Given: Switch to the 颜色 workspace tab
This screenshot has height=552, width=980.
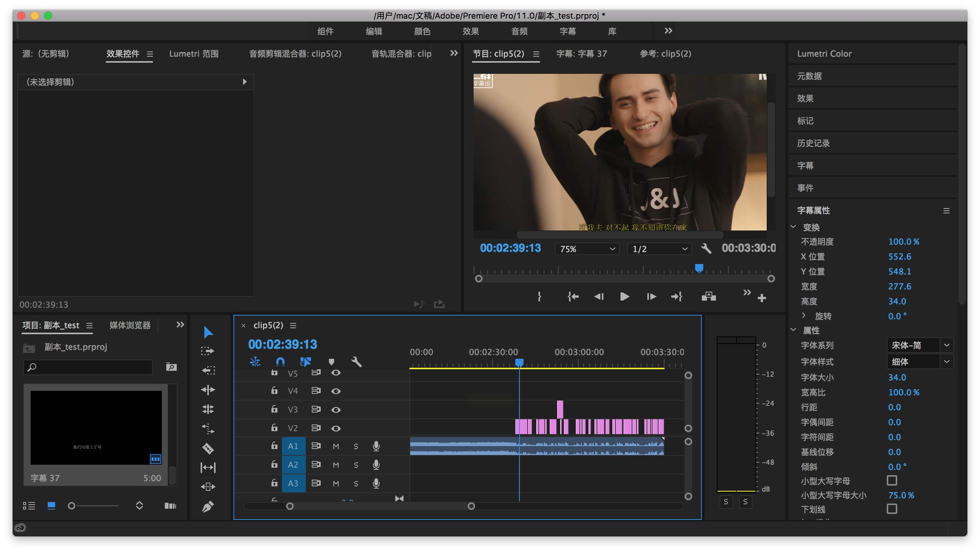Looking at the screenshot, I should pos(422,31).
